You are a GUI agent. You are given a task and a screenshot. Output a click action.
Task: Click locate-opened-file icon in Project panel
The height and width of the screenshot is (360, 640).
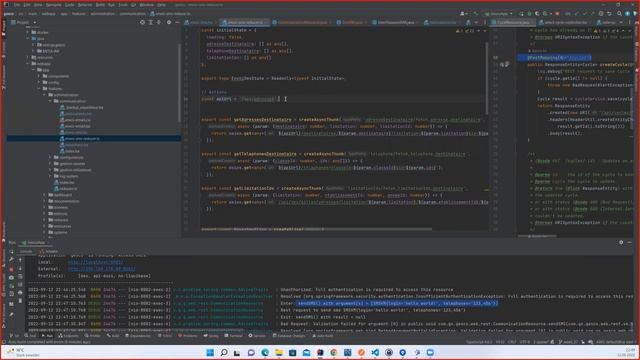tap(142, 22)
